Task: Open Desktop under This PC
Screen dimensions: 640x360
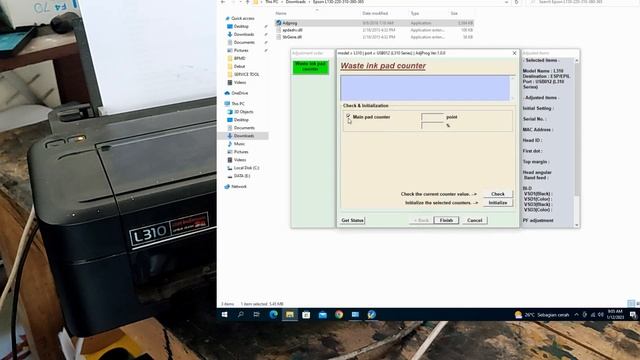Action: click(x=241, y=120)
